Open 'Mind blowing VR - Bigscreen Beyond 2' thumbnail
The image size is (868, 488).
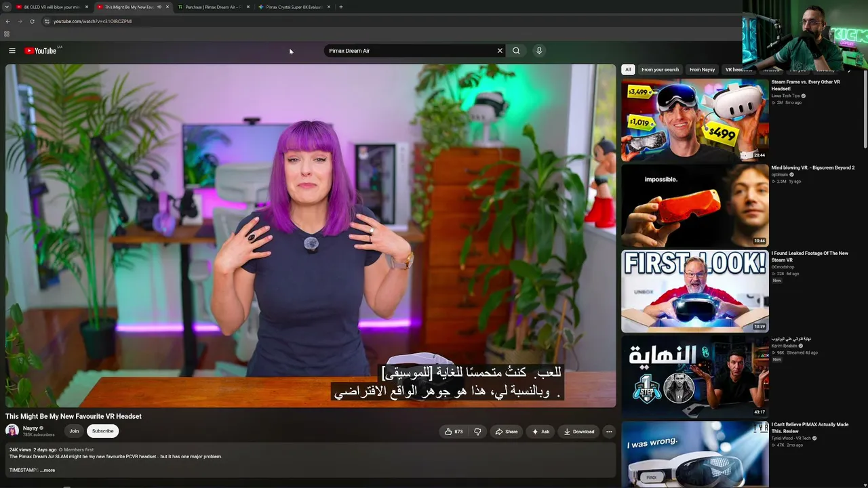[695, 205]
